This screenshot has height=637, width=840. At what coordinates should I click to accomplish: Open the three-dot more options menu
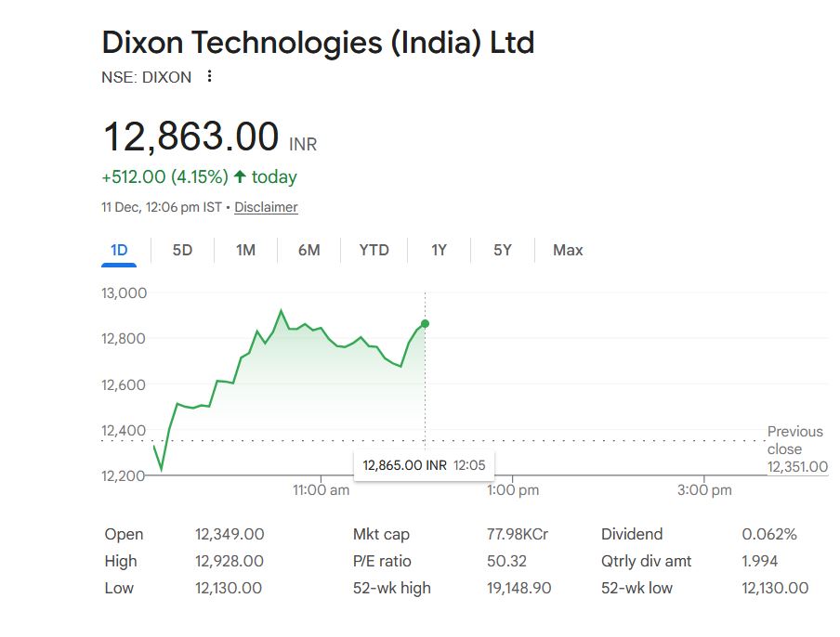pyautogui.click(x=210, y=77)
